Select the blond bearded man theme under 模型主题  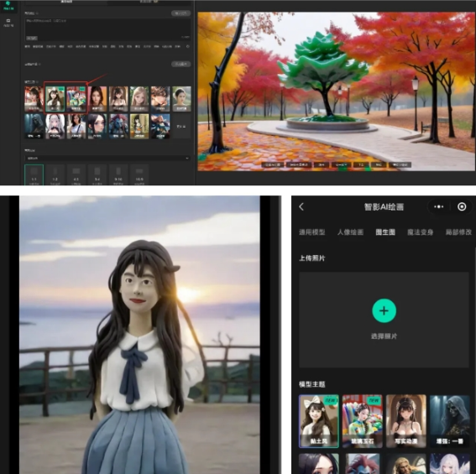[x=405, y=464]
